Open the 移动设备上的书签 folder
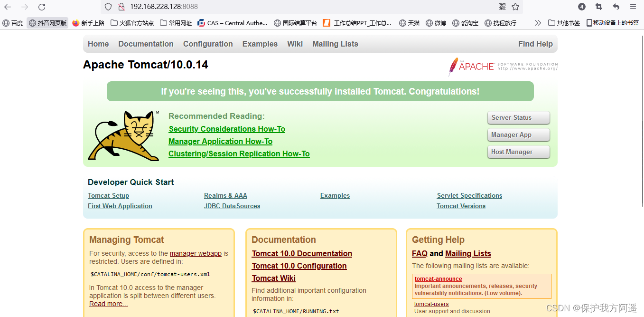 tap(613, 23)
